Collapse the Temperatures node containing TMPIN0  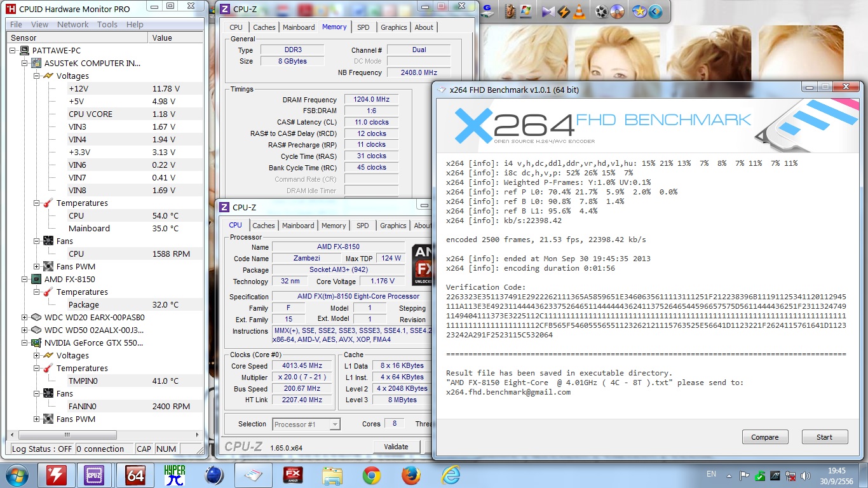pos(37,368)
